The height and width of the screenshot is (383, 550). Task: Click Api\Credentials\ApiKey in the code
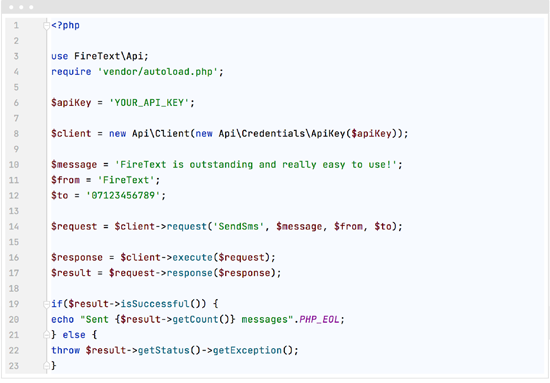tap(282, 134)
